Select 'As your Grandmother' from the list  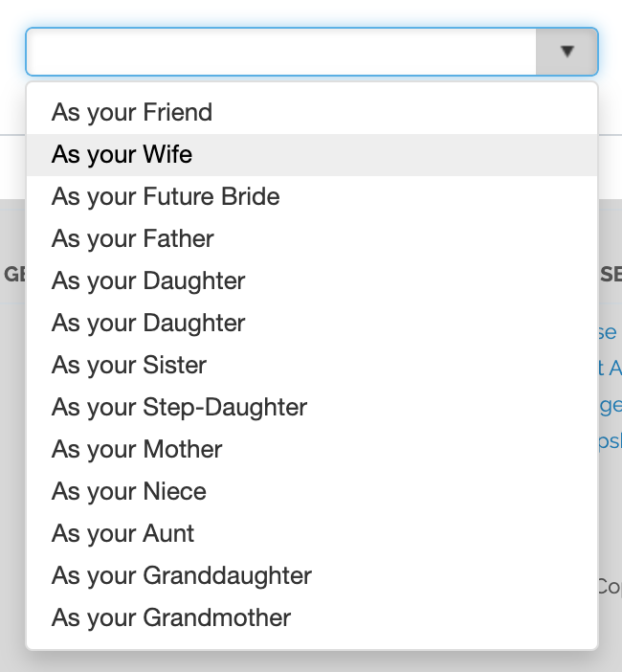click(x=171, y=618)
